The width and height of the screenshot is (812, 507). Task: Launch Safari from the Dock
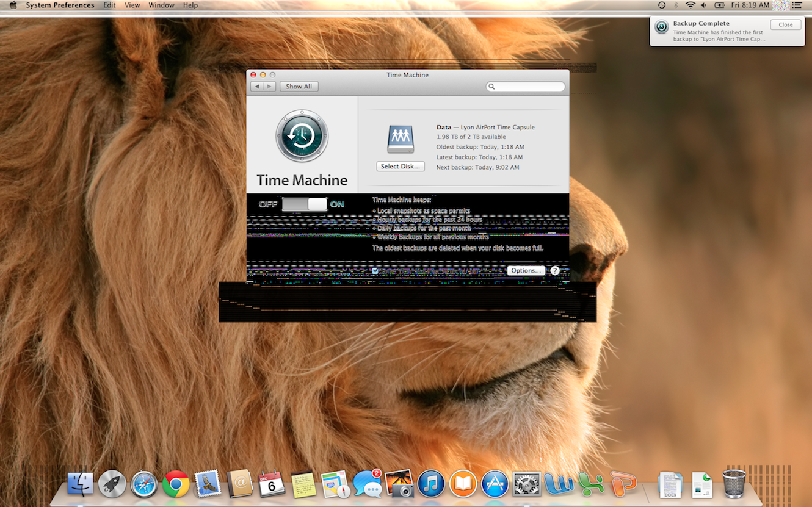tap(144, 484)
